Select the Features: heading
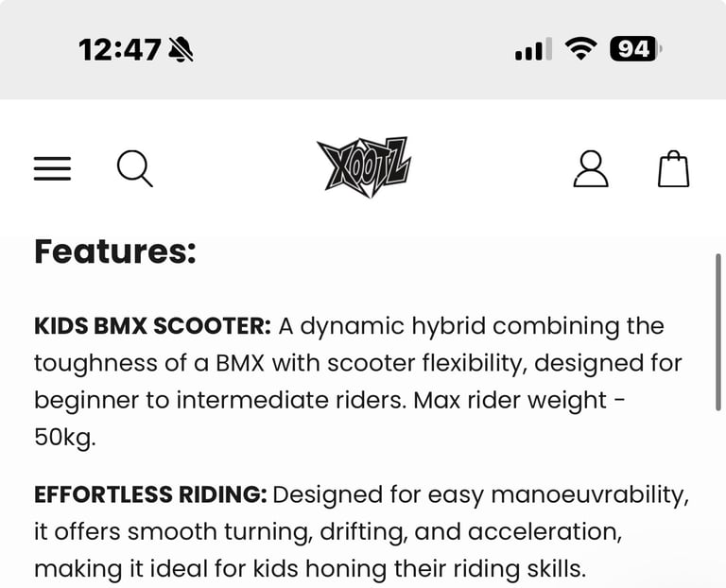 pyautogui.click(x=115, y=251)
